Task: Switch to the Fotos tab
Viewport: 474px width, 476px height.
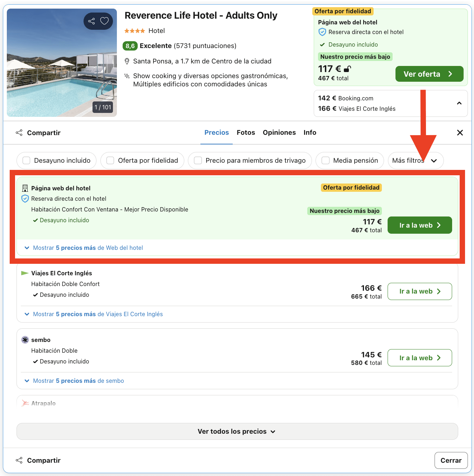Action: (x=246, y=133)
